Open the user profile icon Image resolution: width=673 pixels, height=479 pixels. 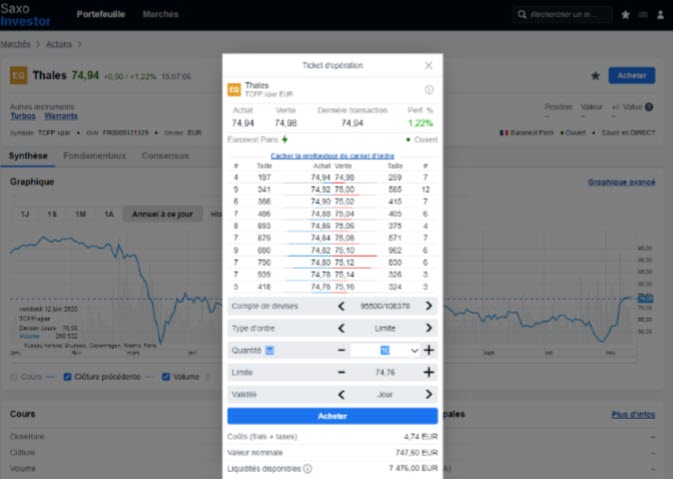[660, 15]
